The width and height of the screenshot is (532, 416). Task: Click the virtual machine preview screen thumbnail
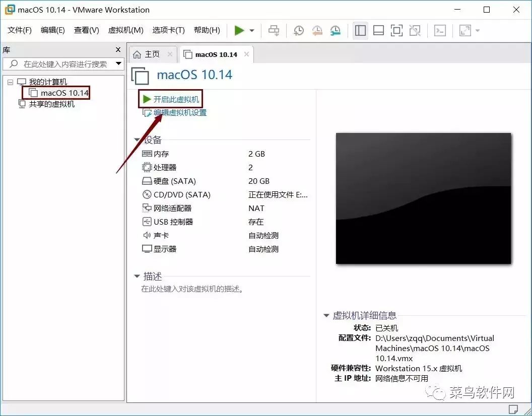tap(424, 198)
